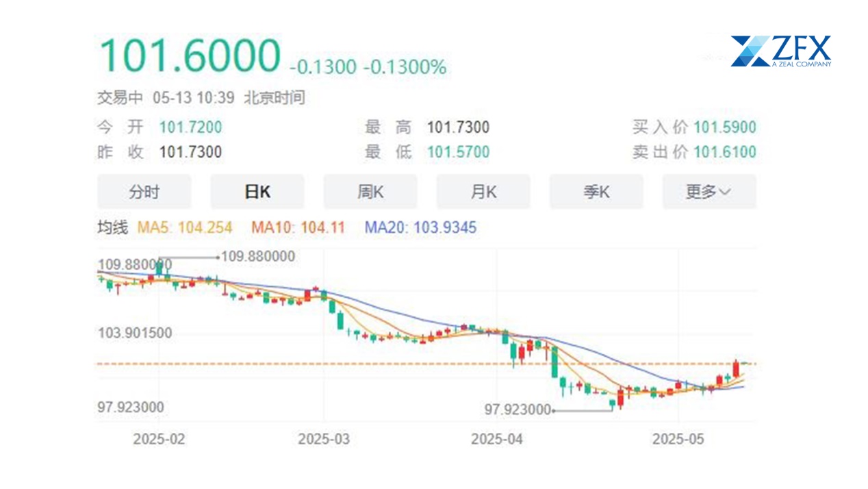Viewport: 868px width, 489px height.
Task: Open the 周K weekly chart tab
Action: pos(370,192)
